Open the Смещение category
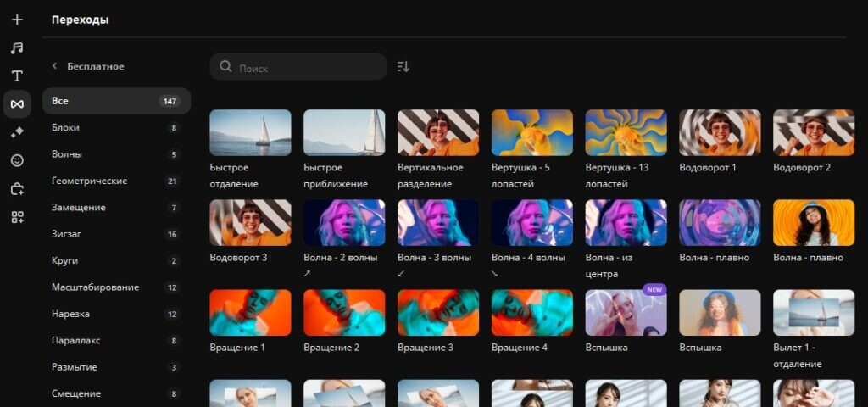Image resolution: width=868 pixels, height=407 pixels. pyautogui.click(x=116, y=393)
